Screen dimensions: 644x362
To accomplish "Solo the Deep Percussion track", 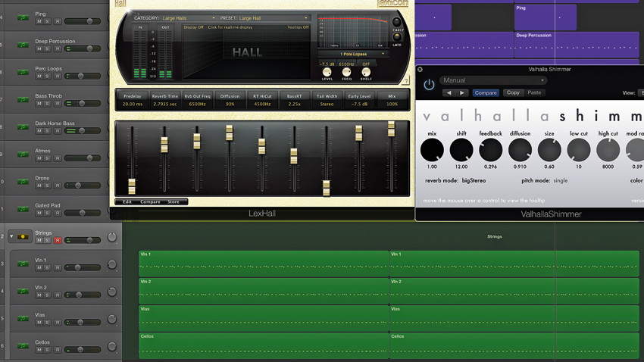I will pos(47,48).
